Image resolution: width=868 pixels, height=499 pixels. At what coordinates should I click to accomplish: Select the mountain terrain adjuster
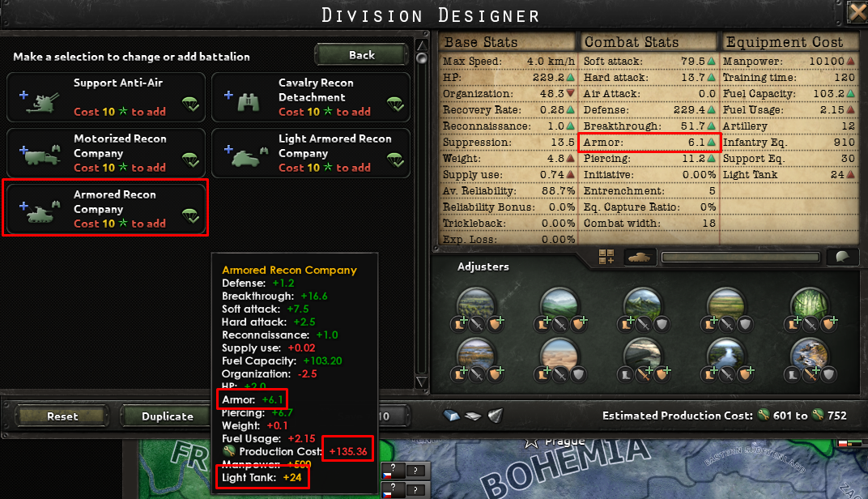[643, 304]
